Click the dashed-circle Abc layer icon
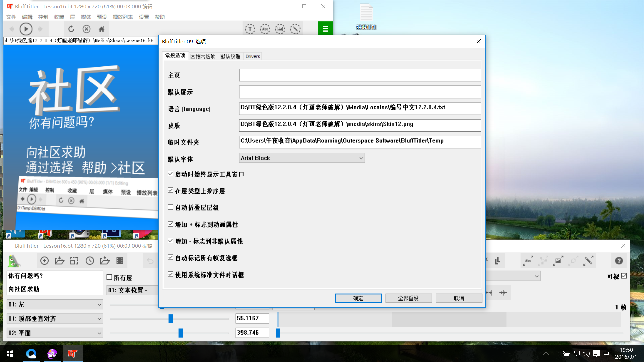Image resolution: width=644 pixels, height=362 pixels. pyautogui.click(x=265, y=29)
